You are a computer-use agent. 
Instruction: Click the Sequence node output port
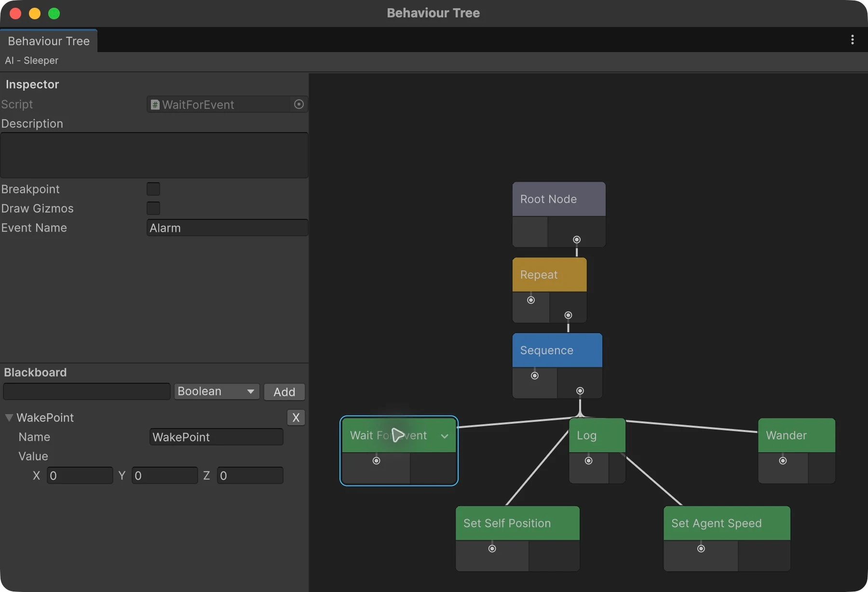pyautogui.click(x=580, y=391)
